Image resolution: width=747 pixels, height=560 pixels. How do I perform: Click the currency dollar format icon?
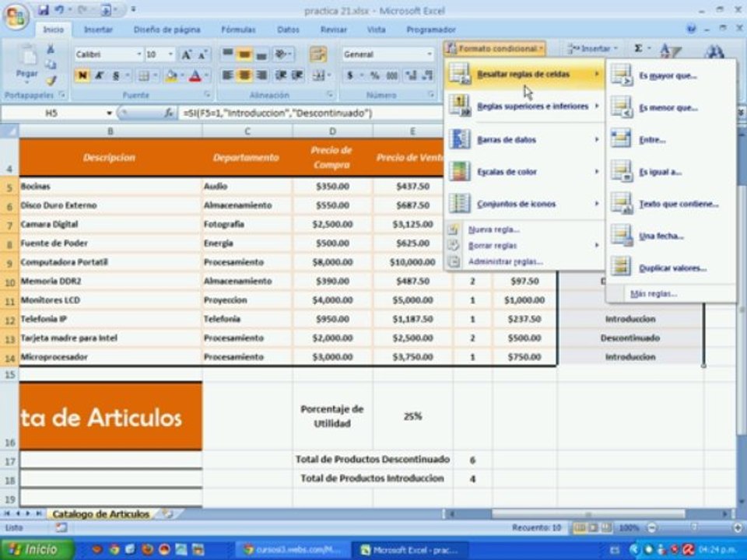click(x=350, y=75)
